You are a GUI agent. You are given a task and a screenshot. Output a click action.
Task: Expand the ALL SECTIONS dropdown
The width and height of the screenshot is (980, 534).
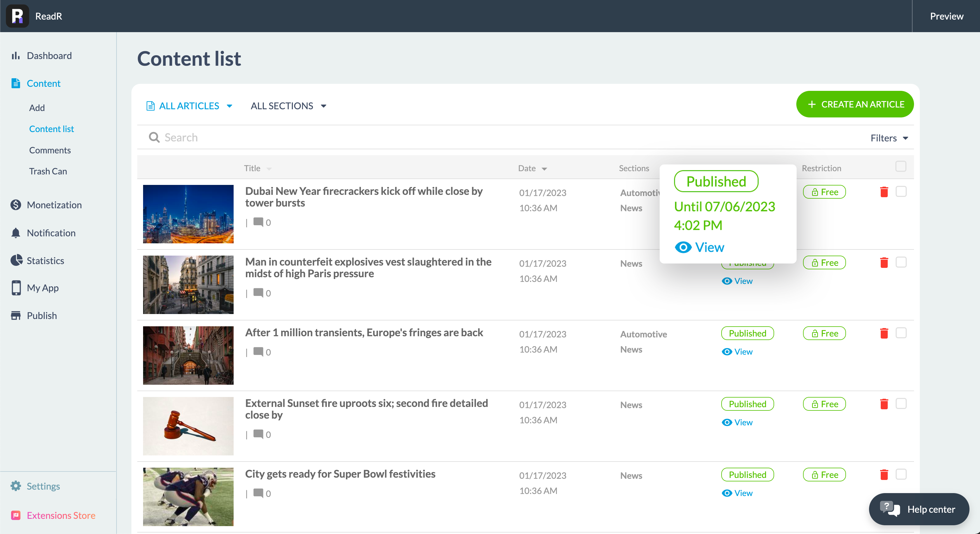click(289, 106)
